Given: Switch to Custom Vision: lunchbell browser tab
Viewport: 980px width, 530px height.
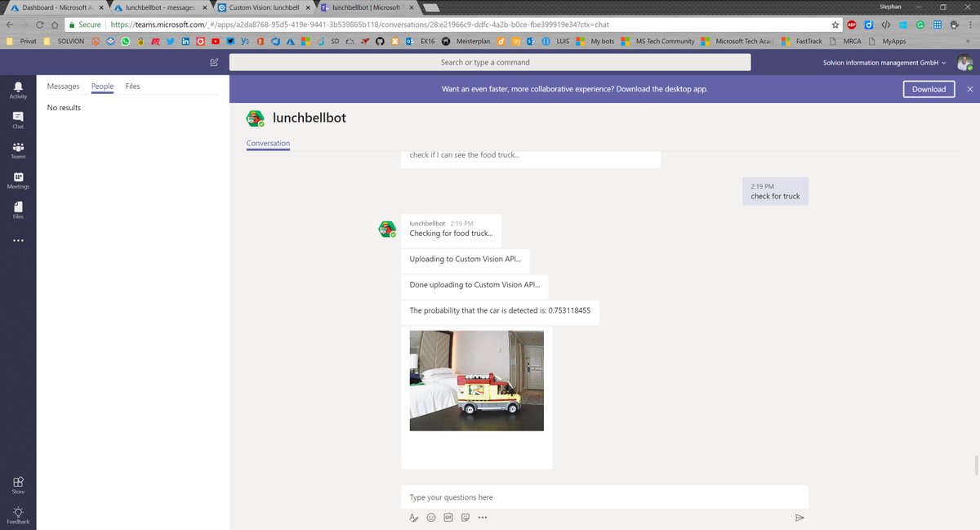Looking at the screenshot, I should pyautogui.click(x=262, y=7).
